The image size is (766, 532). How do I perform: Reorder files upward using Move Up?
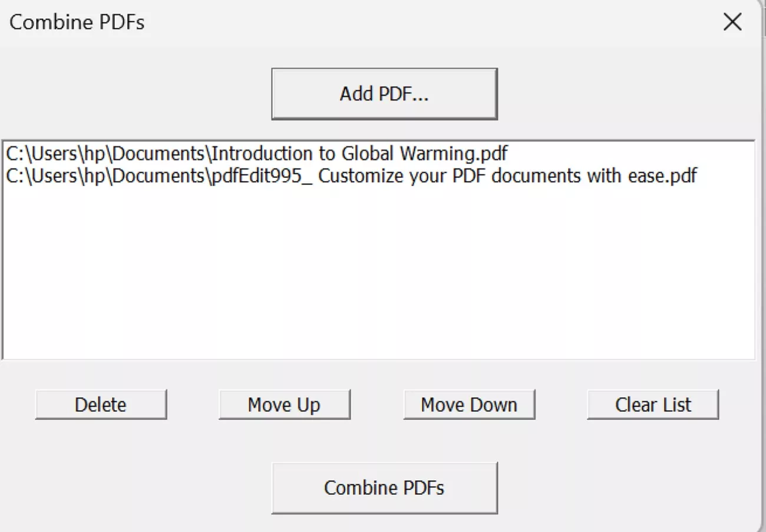[x=283, y=404]
